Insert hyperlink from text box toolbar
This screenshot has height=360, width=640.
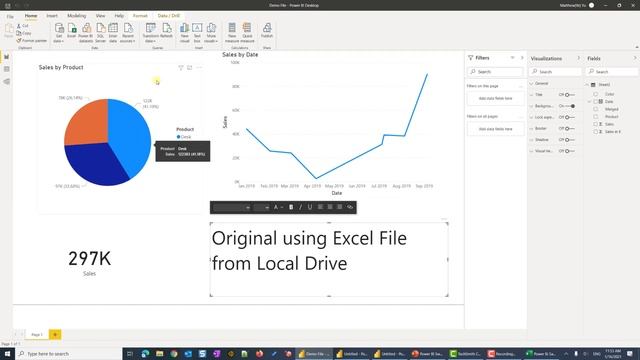coord(350,207)
